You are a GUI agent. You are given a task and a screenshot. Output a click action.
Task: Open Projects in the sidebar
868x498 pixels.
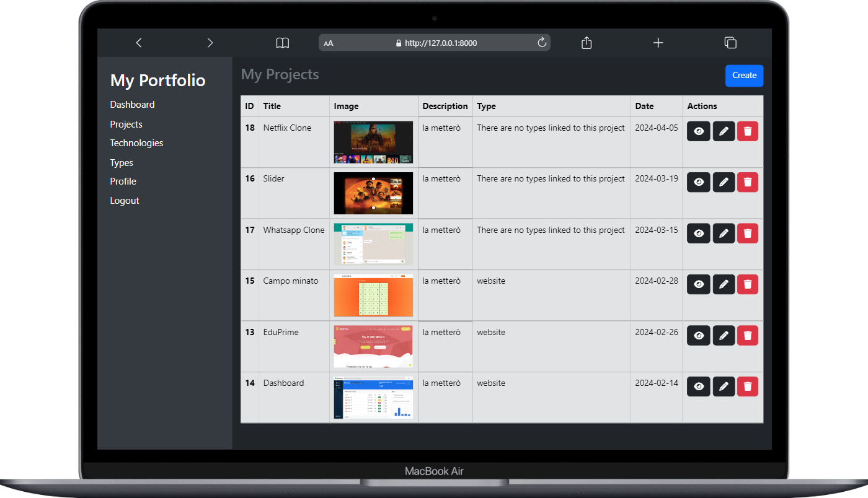tap(126, 124)
